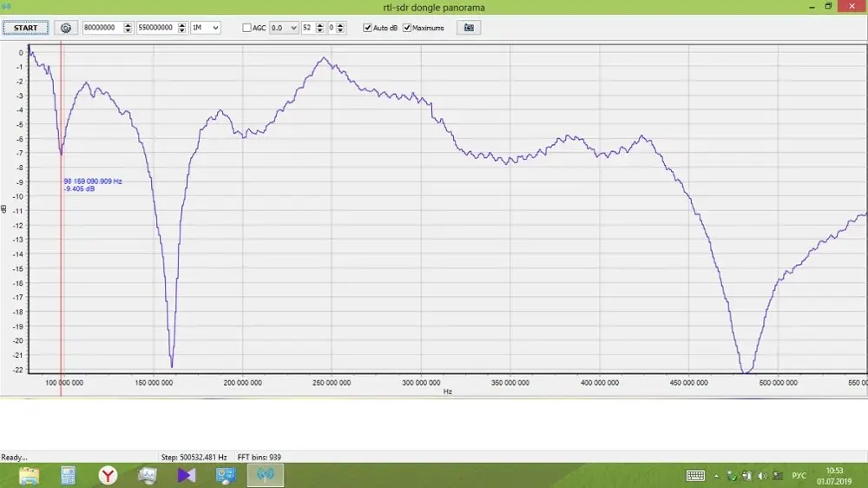Click the START scan button
868x488 pixels.
tap(25, 28)
